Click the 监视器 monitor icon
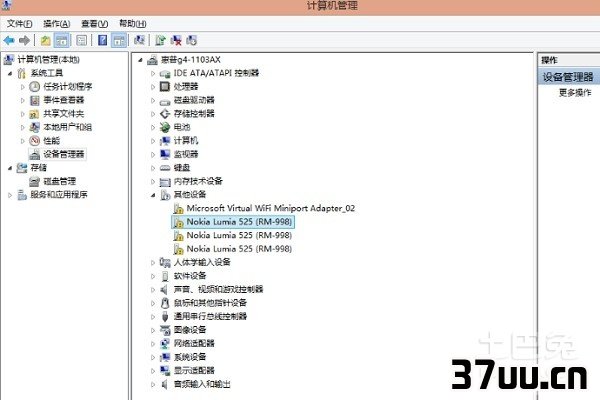Screen dimensions: 600x400 click(x=165, y=154)
